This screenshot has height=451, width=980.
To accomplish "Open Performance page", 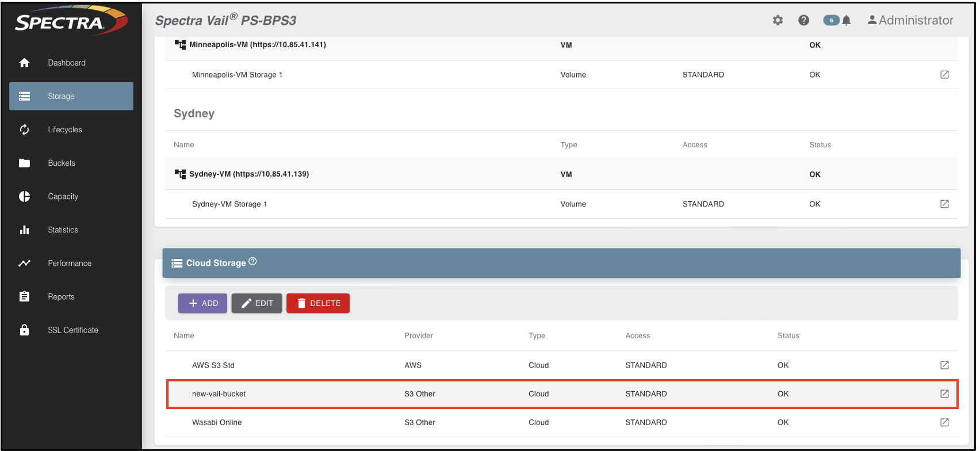I will (71, 263).
